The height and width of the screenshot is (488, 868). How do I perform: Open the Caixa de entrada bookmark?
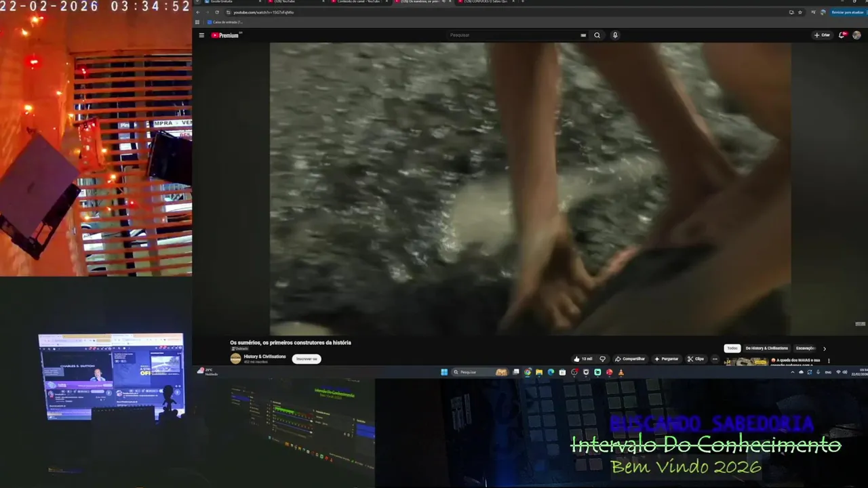[224, 22]
